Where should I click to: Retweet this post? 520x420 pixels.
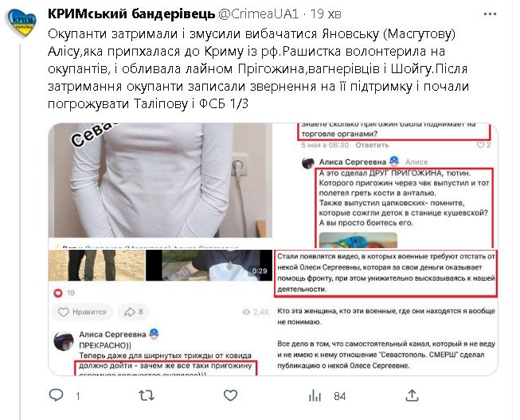coord(147,395)
